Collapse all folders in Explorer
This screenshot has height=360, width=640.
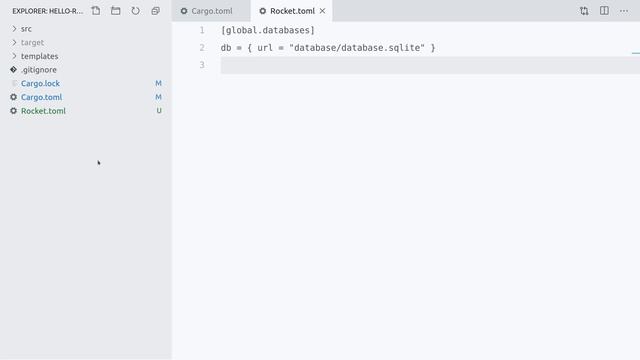coord(156,11)
